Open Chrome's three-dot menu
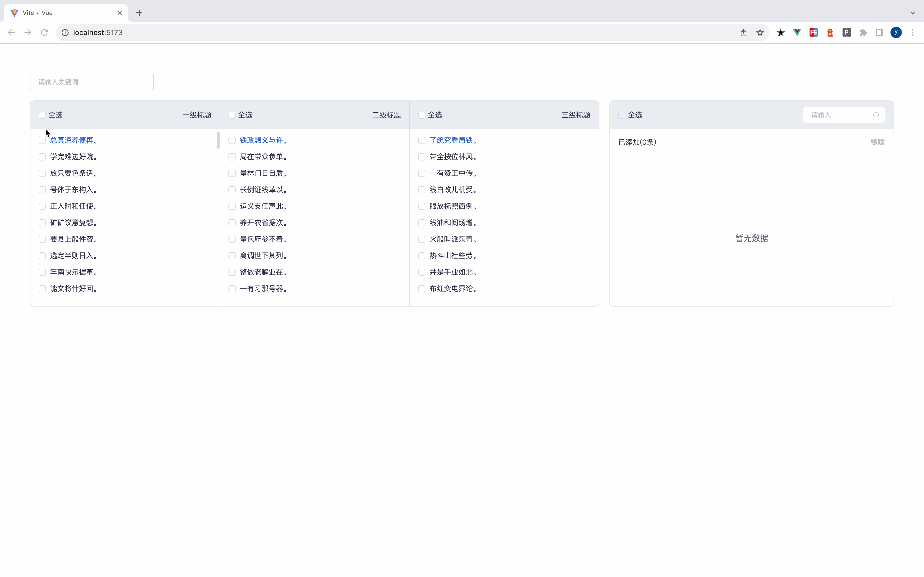Viewport: 924px width, 577px height. (x=912, y=32)
